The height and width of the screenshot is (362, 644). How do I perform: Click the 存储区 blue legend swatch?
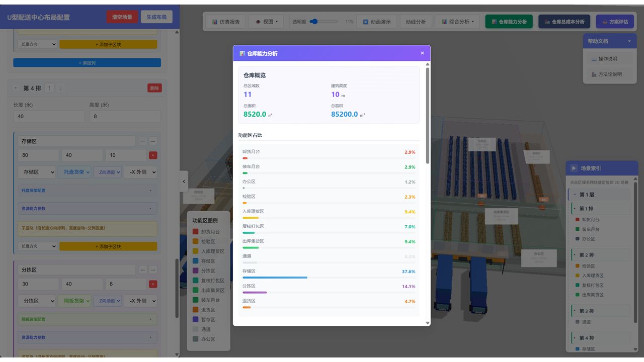(195, 261)
